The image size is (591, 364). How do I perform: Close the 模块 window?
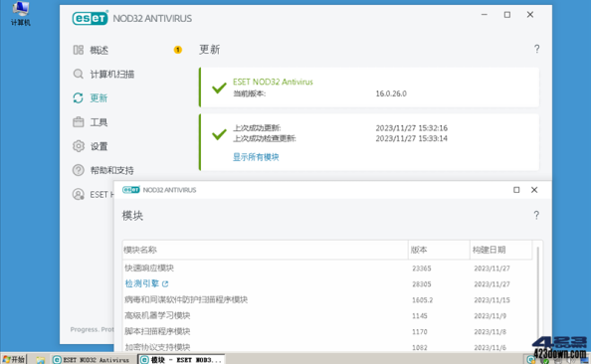pos(534,190)
